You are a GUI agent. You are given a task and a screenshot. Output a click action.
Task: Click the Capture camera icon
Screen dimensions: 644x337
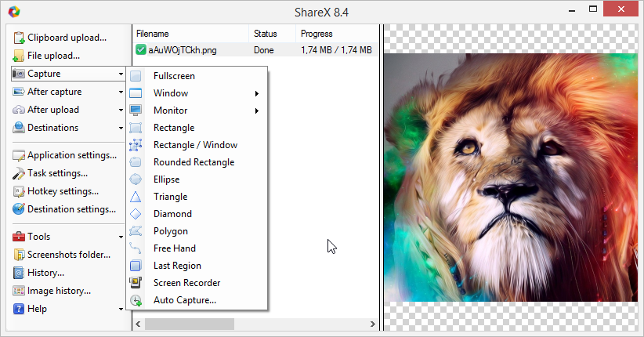[x=19, y=74]
